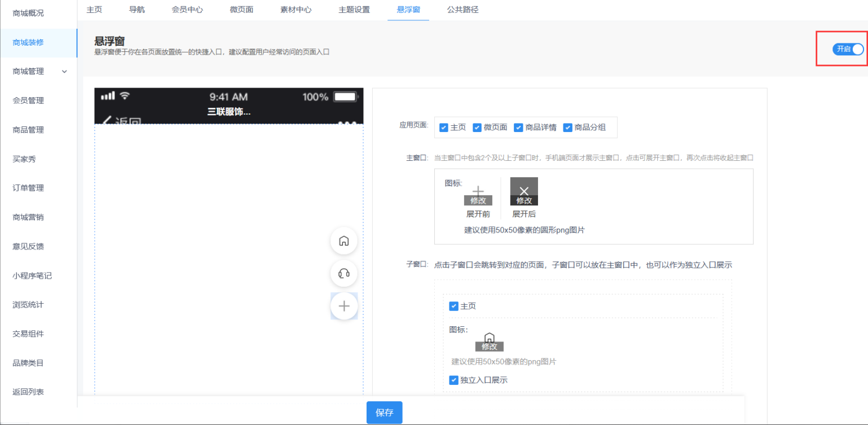Viewport: 868px width, 425px height.
Task: Toggle the 开启 floating window switch
Action: point(849,49)
